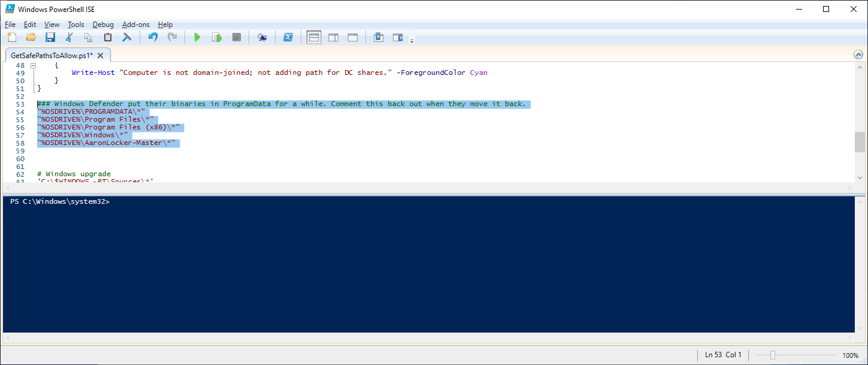868x365 pixels.
Task: Open the Add-ons menu
Action: coord(137,25)
